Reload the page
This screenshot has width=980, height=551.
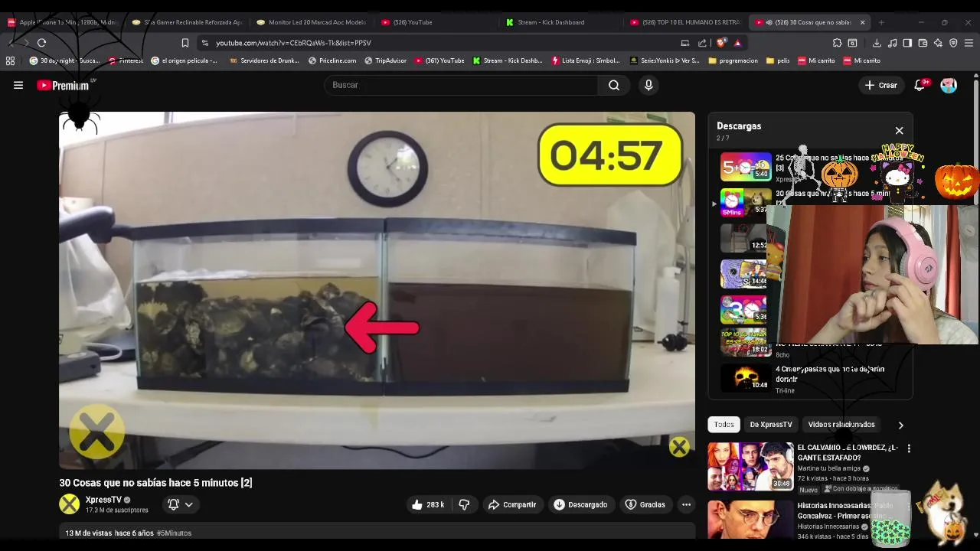point(41,43)
